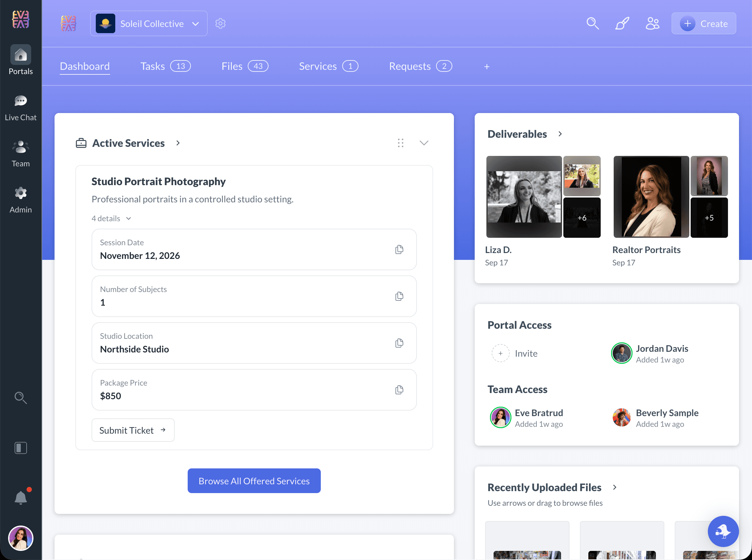Screen dimensions: 752x560
Task: Click the Evea logo beside portal selector
Action: tap(69, 23)
